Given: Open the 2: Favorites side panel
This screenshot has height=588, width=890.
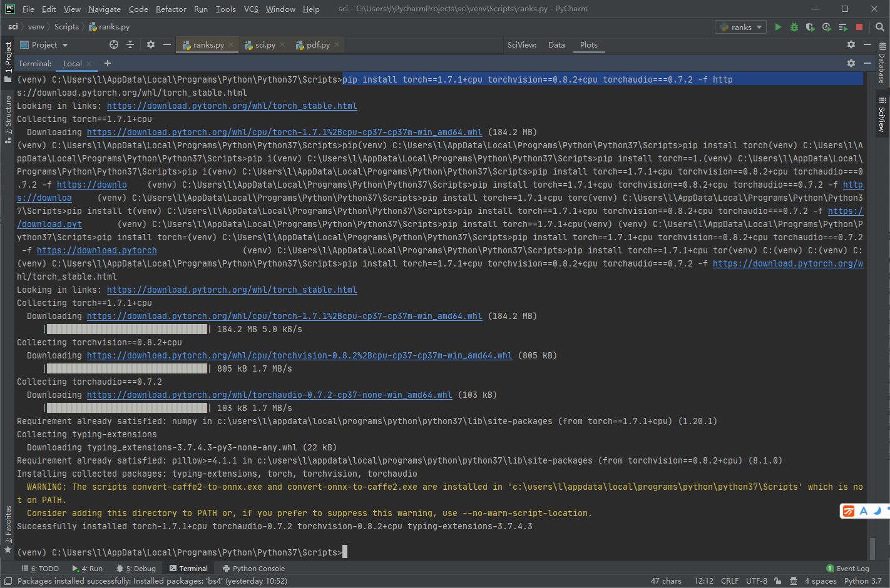Looking at the screenshot, I should (8, 529).
